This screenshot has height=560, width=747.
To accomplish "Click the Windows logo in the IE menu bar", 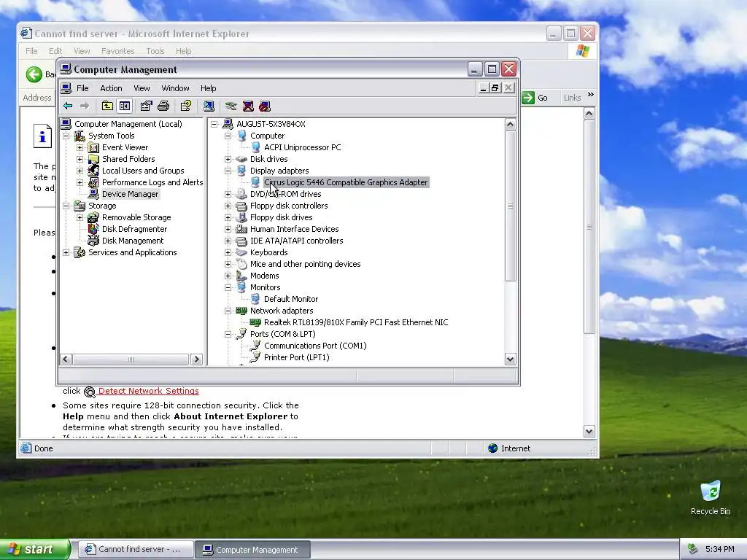I will tap(583, 51).
